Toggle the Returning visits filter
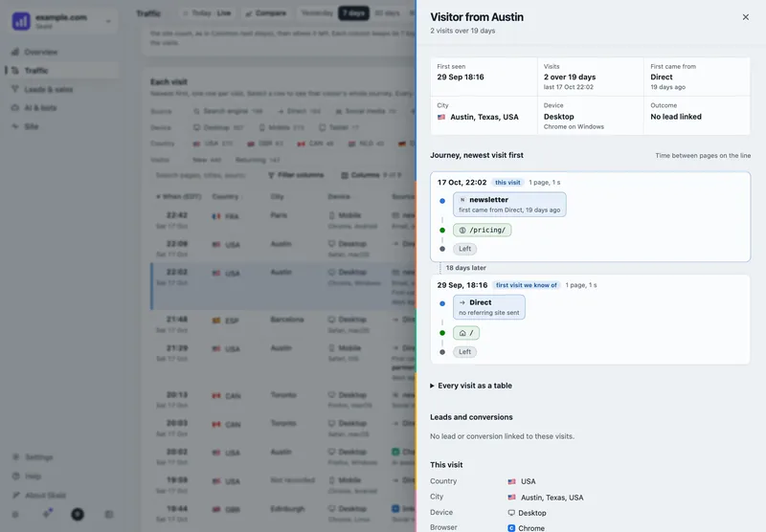 (x=258, y=160)
